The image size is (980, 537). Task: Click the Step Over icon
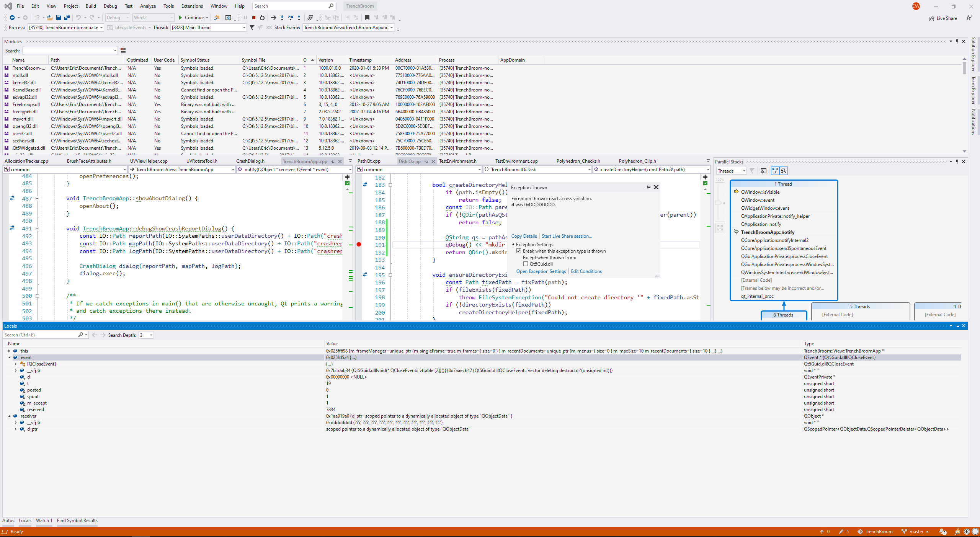(x=291, y=18)
